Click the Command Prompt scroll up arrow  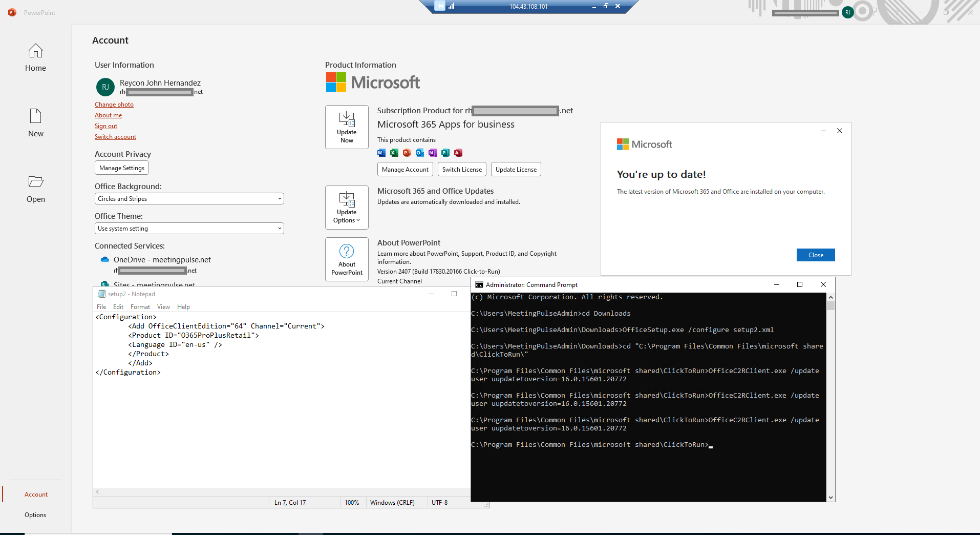[x=830, y=297]
